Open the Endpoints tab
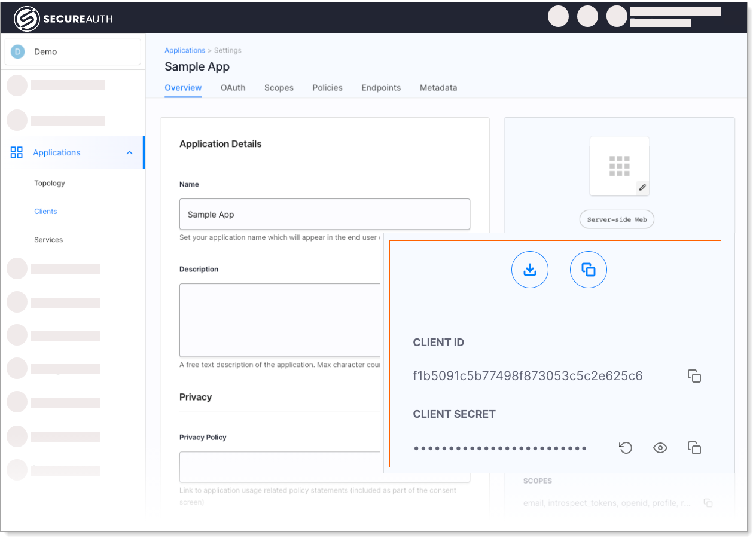This screenshot has height=541, width=756. click(x=381, y=87)
